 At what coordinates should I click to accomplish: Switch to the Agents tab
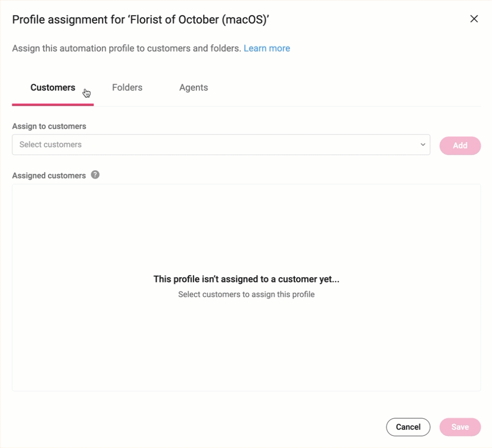click(193, 87)
